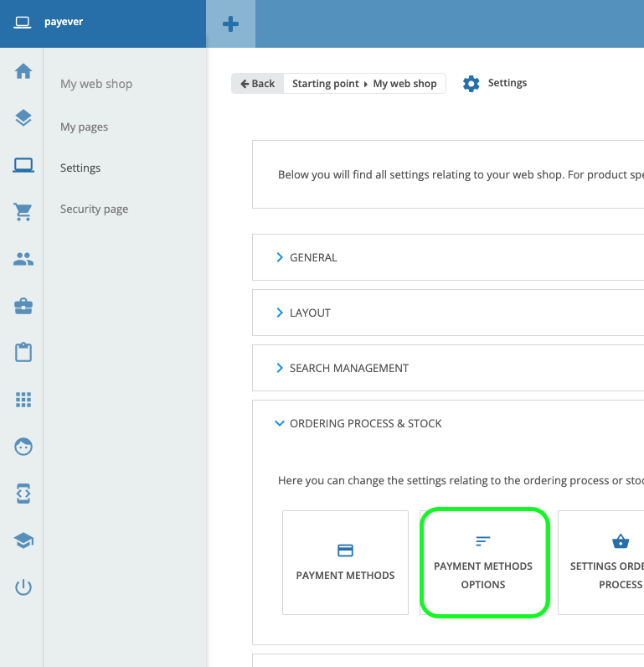Click the lines icon on Payment Methods Options
The image size is (644, 667).
point(483,540)
